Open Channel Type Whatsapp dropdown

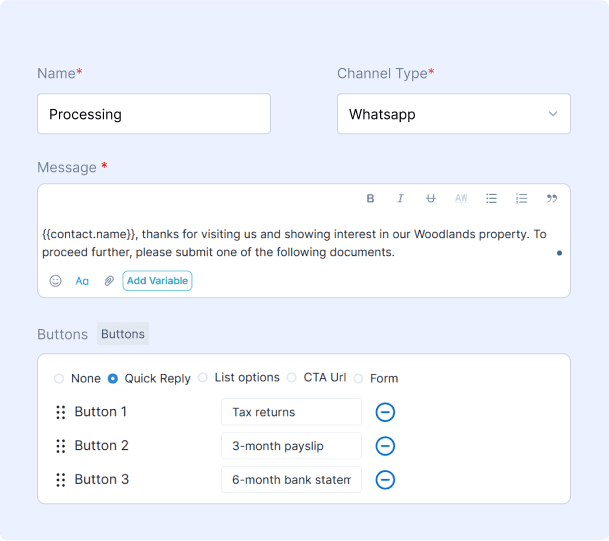[x=453, y=114]
